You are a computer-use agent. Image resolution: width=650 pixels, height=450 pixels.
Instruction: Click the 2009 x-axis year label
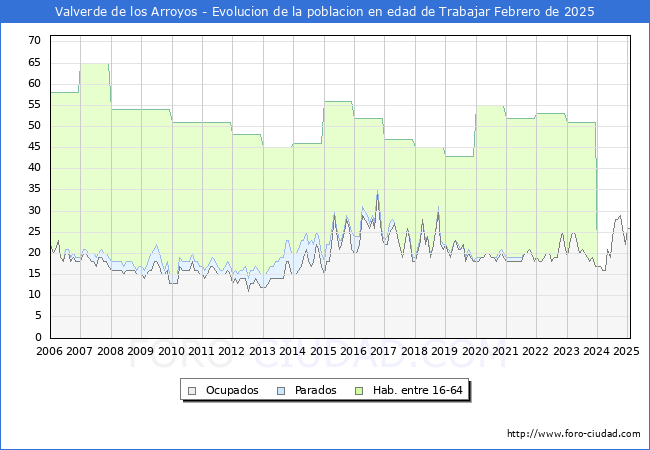click(141, 351)
